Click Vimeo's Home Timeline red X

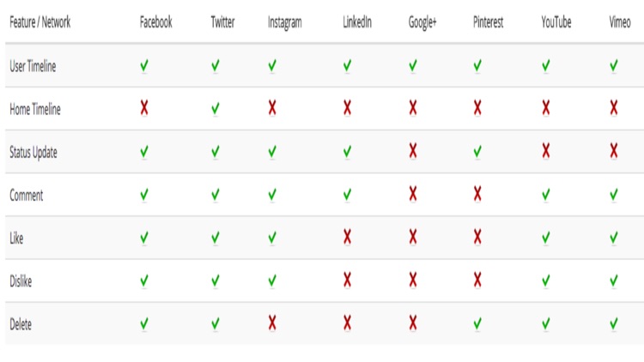tap(614, 108)
